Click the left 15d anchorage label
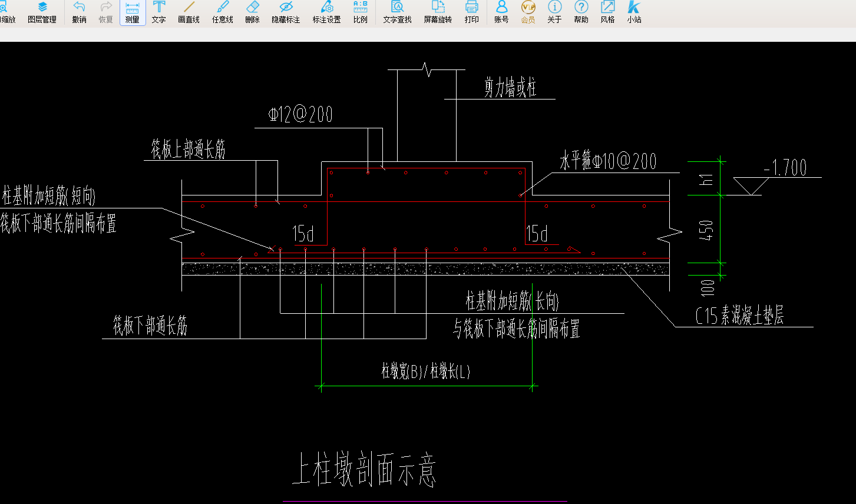Viewport: 856px width, 504px height. (303, 234)
